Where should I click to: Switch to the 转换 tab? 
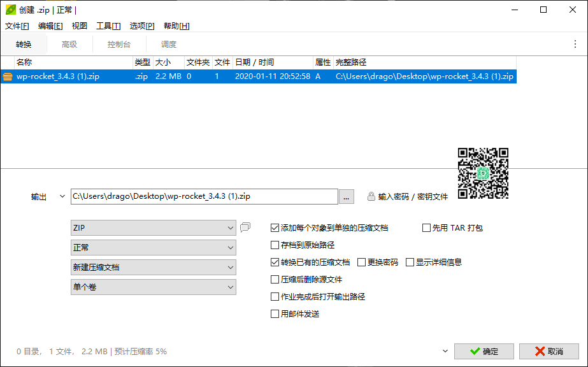click(x=23, y=44)
